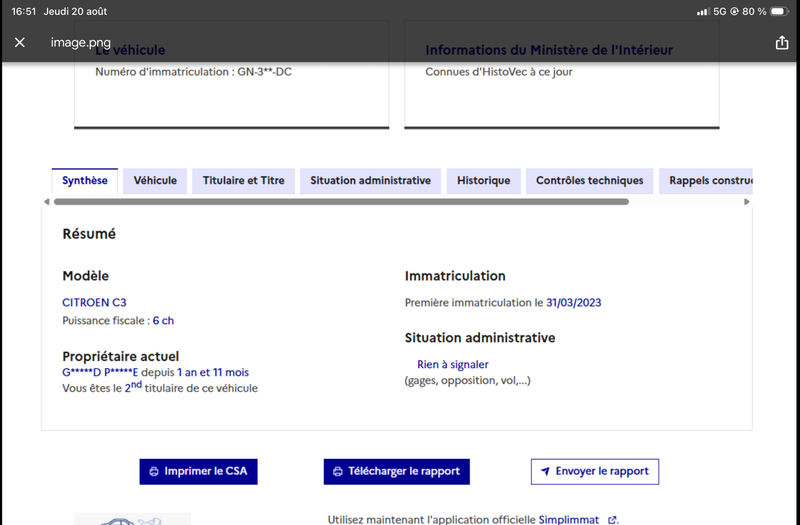Click the Informations du Ministère de l'Intérieur heading
This screenshot has width=800, height=525.
(549, 50)
